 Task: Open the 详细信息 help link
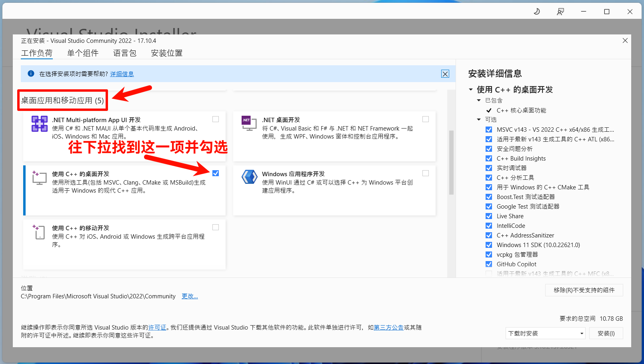point(122,74)
